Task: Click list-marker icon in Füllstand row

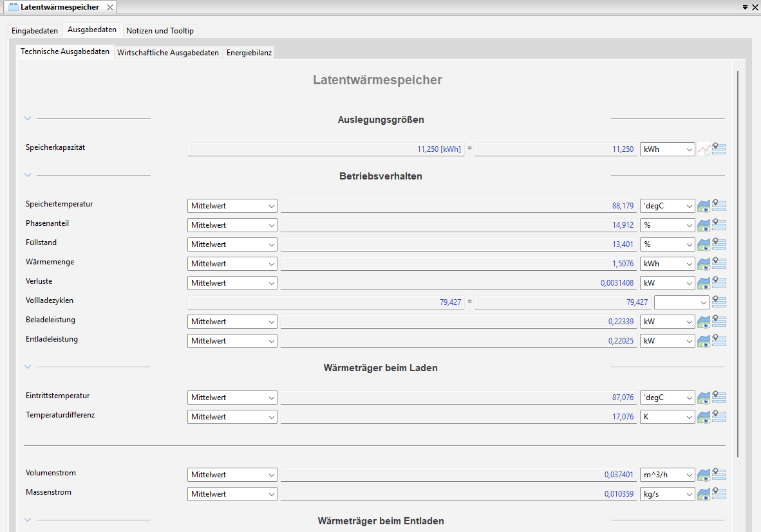Action: point(719,244)
